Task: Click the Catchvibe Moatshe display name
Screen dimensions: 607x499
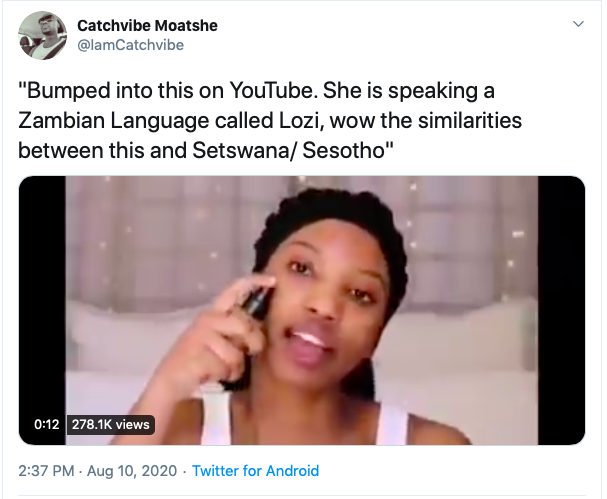Action: pyautogui.click(x=147, y=26)
